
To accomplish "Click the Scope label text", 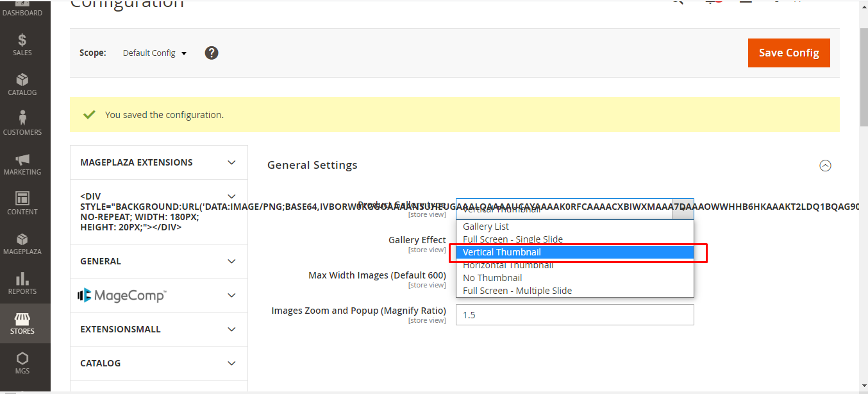I will pyautogui.click(x=93, y=53).
